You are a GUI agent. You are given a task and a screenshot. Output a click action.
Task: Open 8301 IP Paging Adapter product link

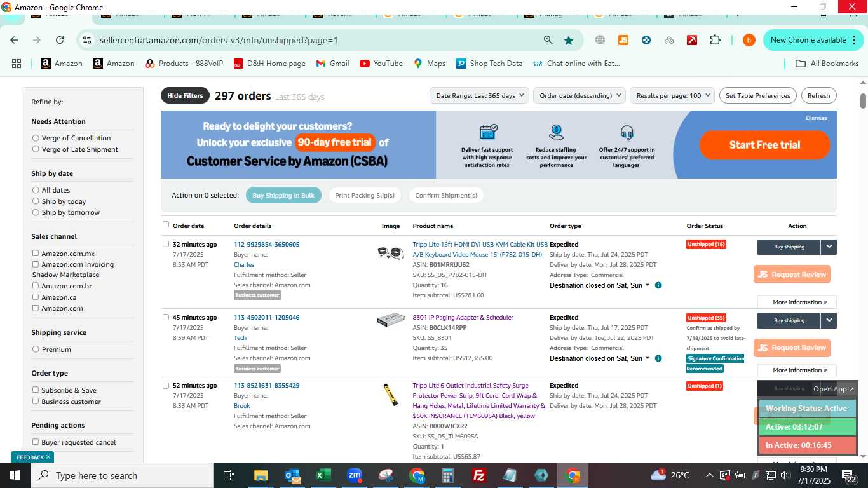coord(463,318)
